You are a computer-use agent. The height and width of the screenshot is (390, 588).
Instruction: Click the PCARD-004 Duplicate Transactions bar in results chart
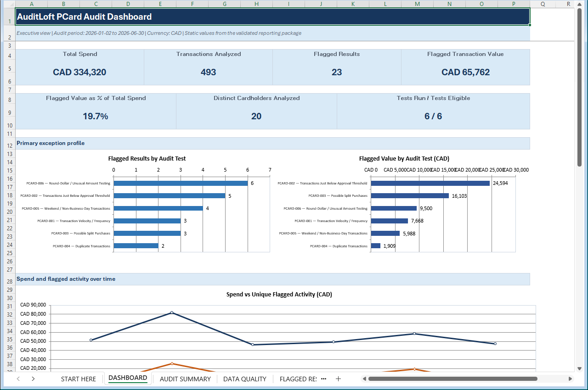136,246
